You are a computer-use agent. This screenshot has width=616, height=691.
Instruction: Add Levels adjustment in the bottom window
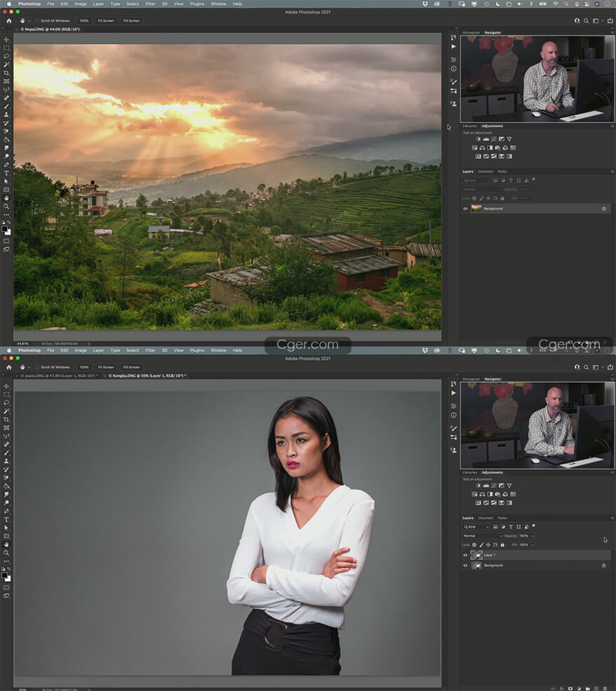pyautogui.click(x=486, y=485)
